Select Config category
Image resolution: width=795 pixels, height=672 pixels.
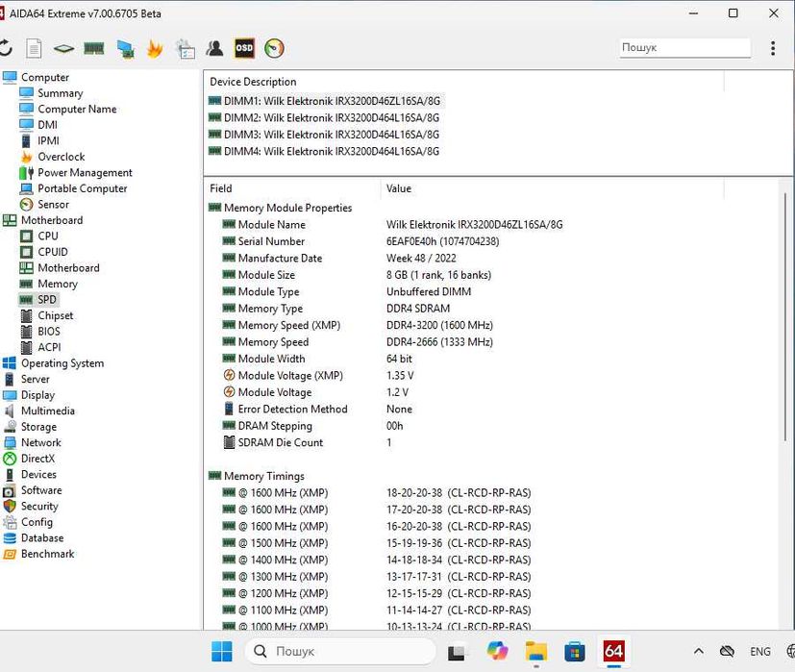(37, 522)
